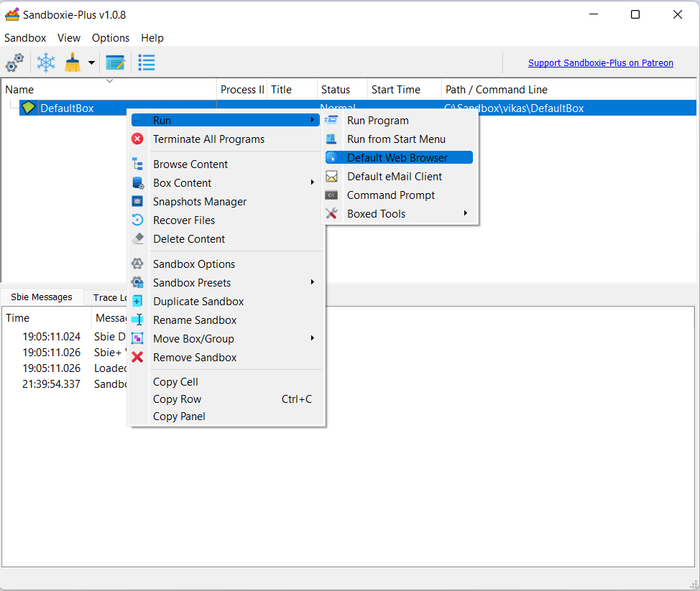Select Default eMail Client entry
The image size is (700, 591).
point(399,177)
